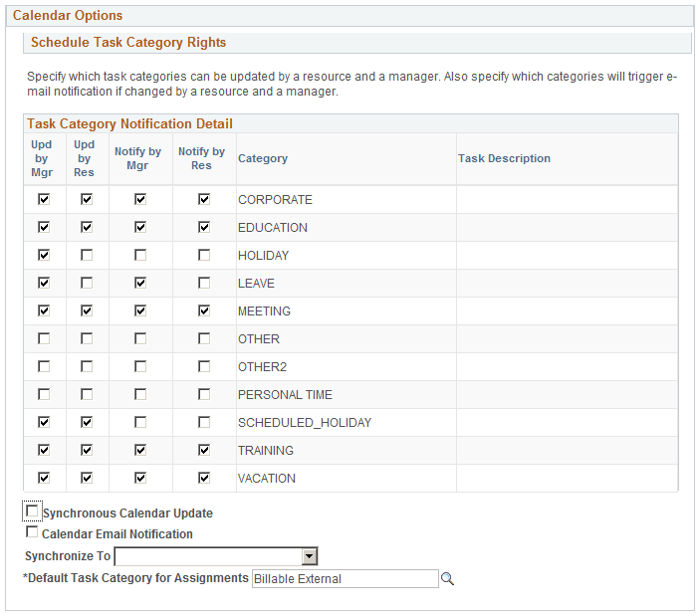700x616 pixels.
Task: Check Upd by Res for OTHER2
Action: pyautogui.click(x=87, y=366)
